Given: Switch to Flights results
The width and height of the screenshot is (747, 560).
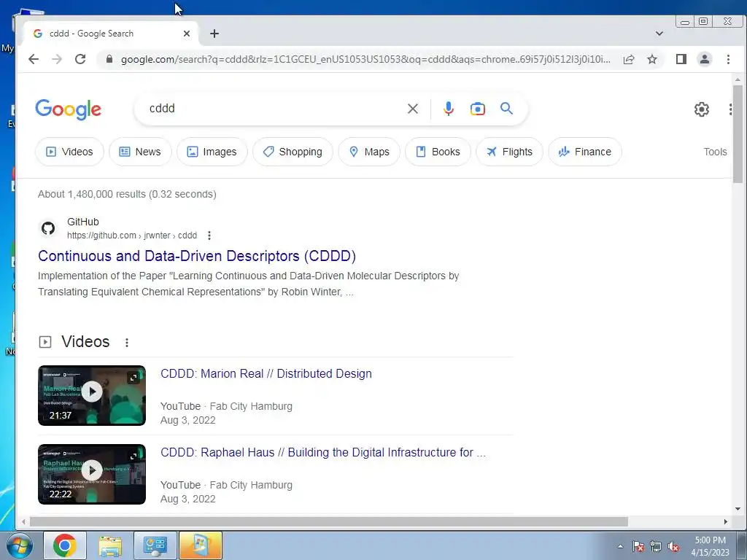Looking at the screenshot, I should pos(509,152).
